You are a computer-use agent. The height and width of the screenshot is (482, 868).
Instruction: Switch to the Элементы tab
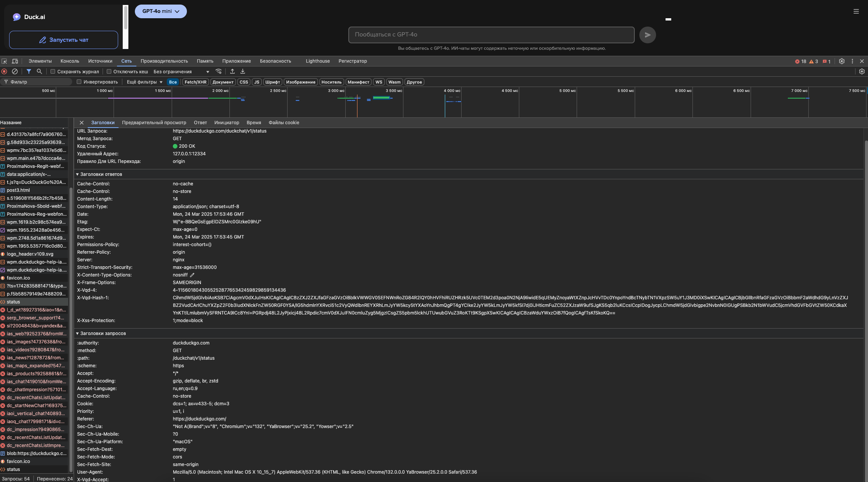40,61
